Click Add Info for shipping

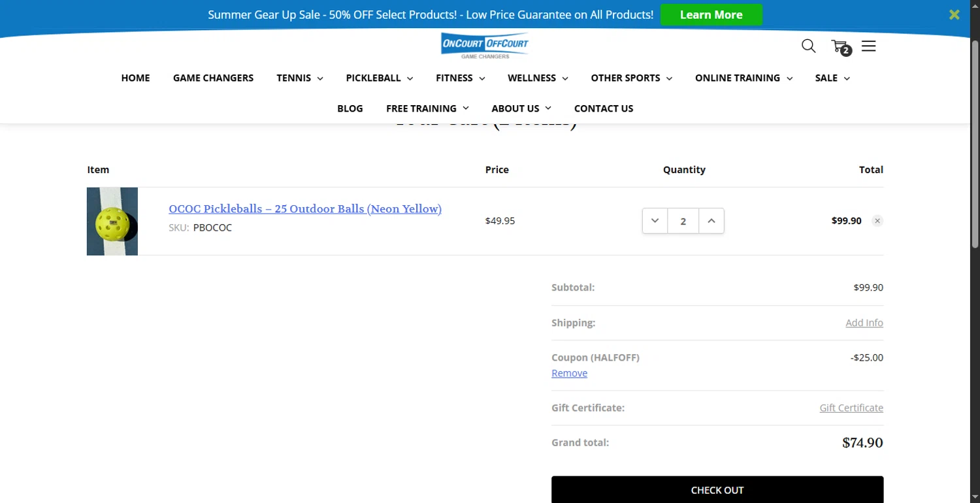pos(864,323)
